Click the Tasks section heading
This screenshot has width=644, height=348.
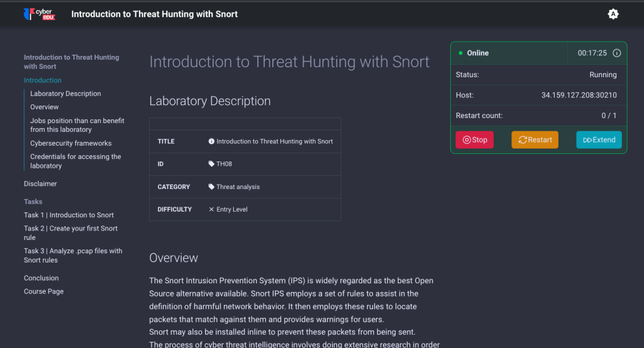tap(33, 202)
